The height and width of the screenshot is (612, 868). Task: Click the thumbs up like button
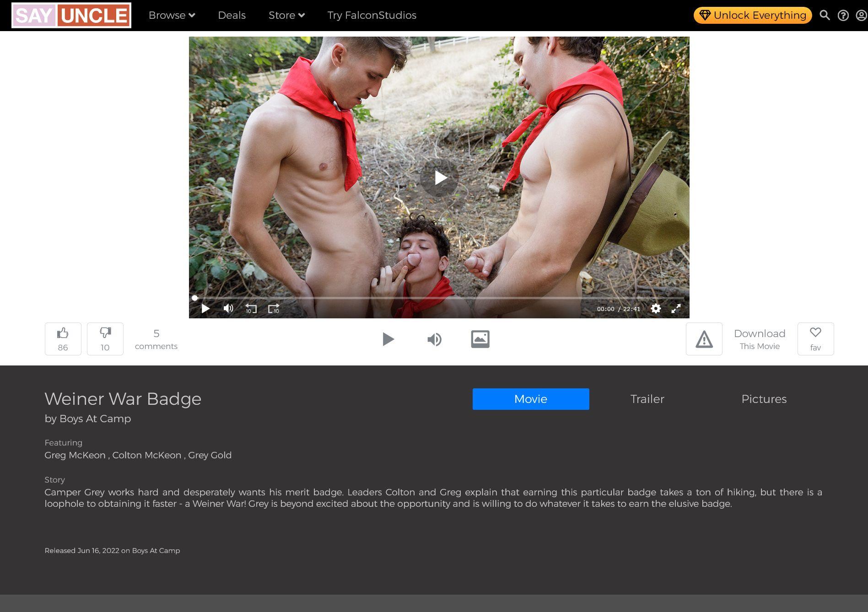click(x=63, y=338)
